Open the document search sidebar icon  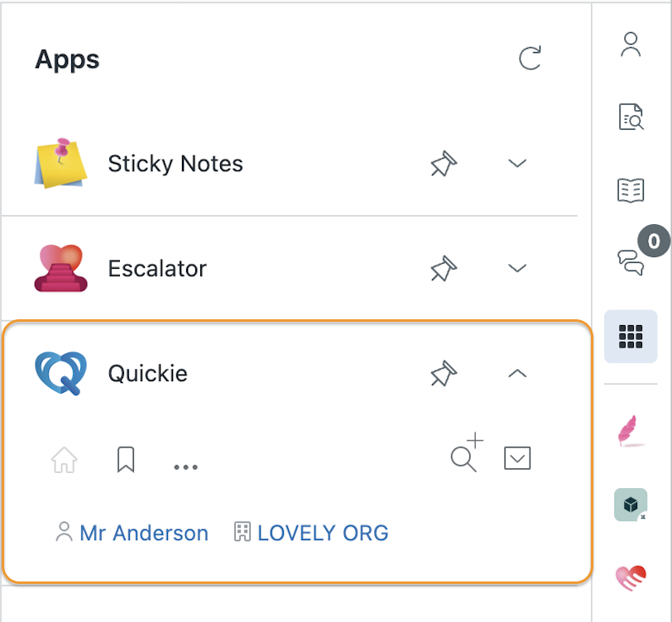tap(631, 117)
